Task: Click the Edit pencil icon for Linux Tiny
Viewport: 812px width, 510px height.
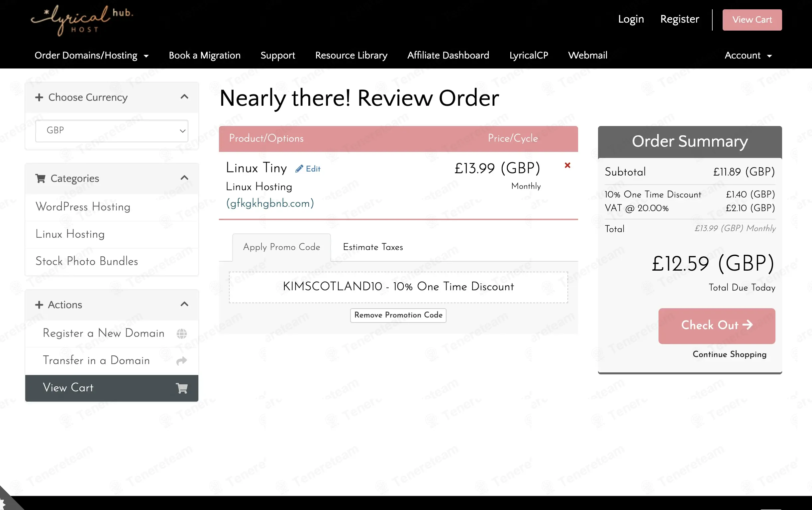Action: (x=299, y=169)
